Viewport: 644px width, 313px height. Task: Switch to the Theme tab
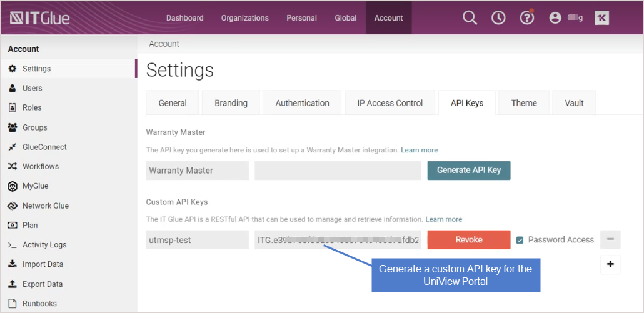(524, 103)
